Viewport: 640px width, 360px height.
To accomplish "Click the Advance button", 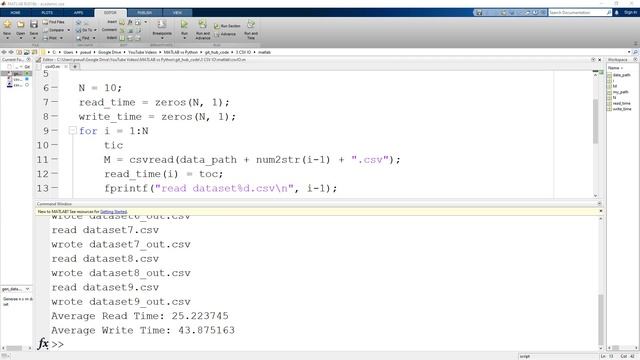I will click(x=225, y=34).
